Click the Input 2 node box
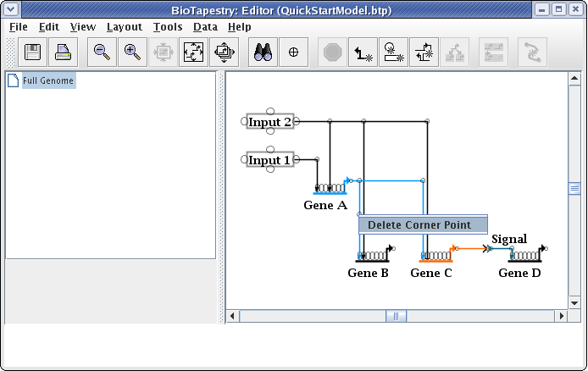This screenshot has width=588, height=371. pos(269,122)
